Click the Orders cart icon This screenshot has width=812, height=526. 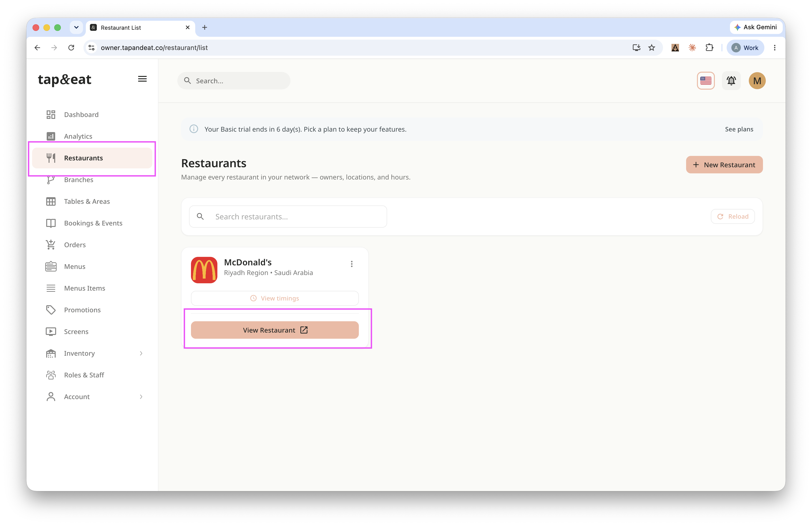(x=51, y=245)
